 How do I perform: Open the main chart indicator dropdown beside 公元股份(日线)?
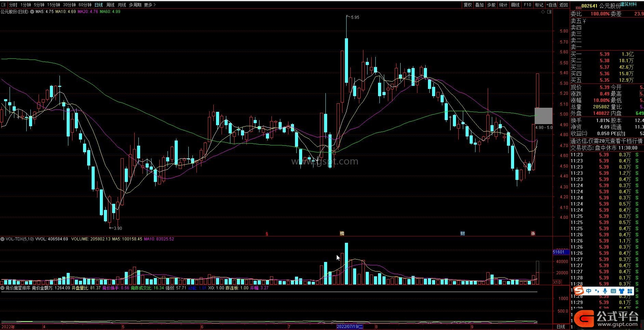(x=32, y=12)
